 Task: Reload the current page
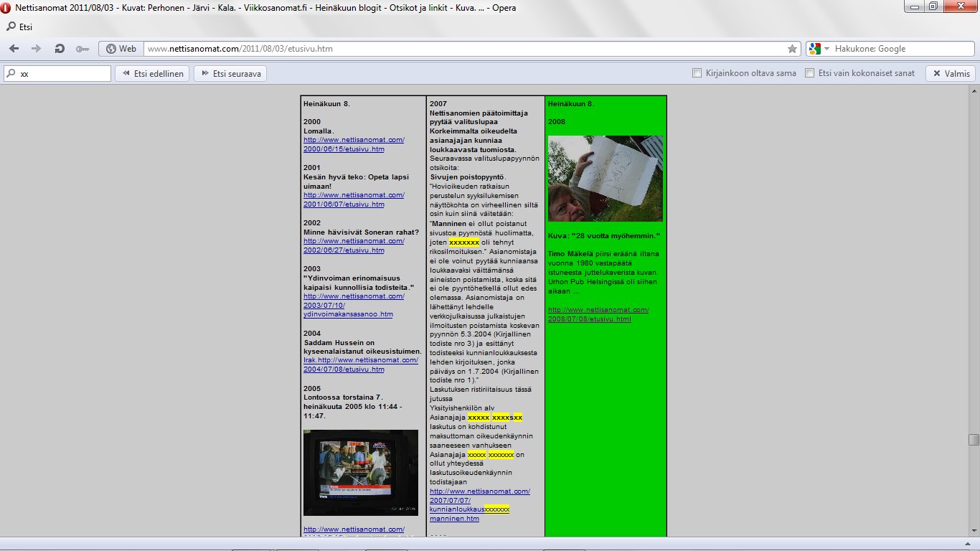click(60, 49)
